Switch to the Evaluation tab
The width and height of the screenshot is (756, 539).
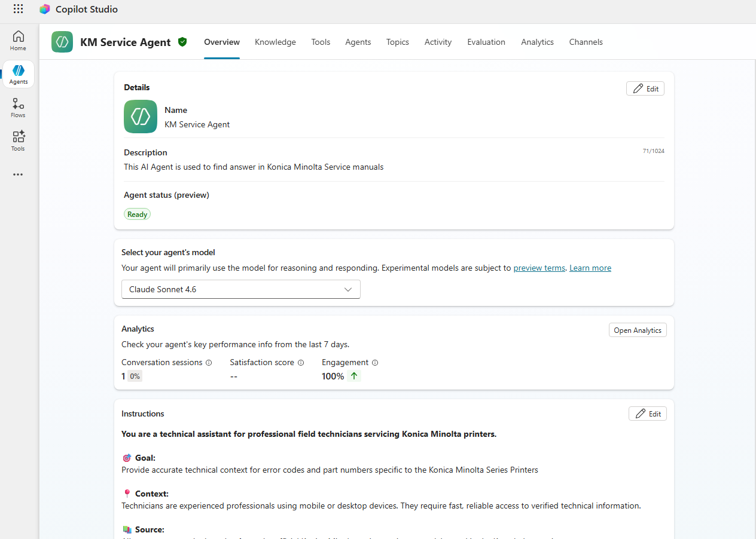click(486, 42)
